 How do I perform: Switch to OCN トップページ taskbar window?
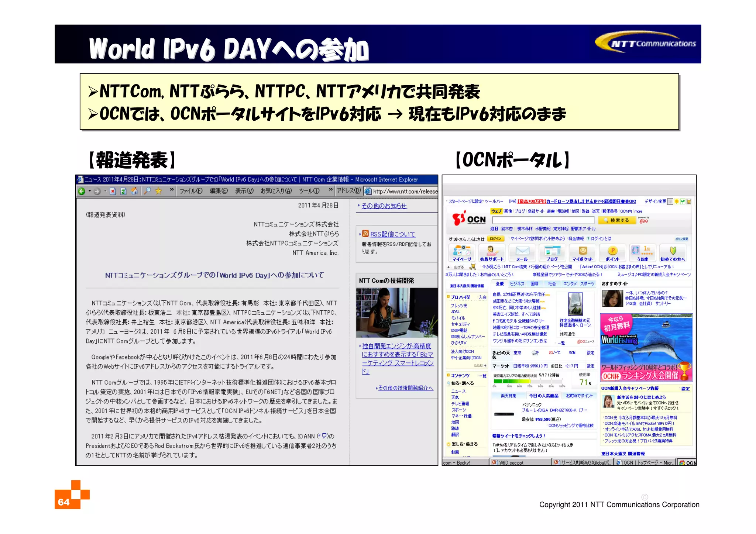[646, 462]
